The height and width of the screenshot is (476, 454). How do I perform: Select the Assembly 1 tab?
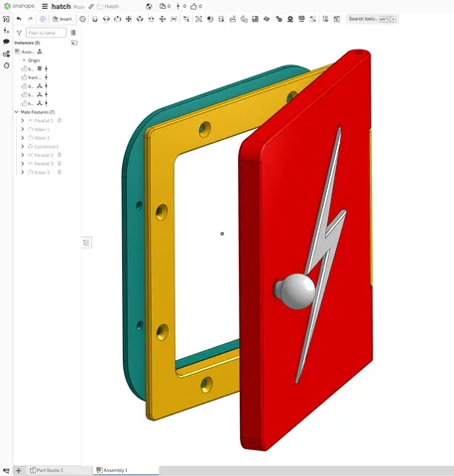tap(114, 470)
